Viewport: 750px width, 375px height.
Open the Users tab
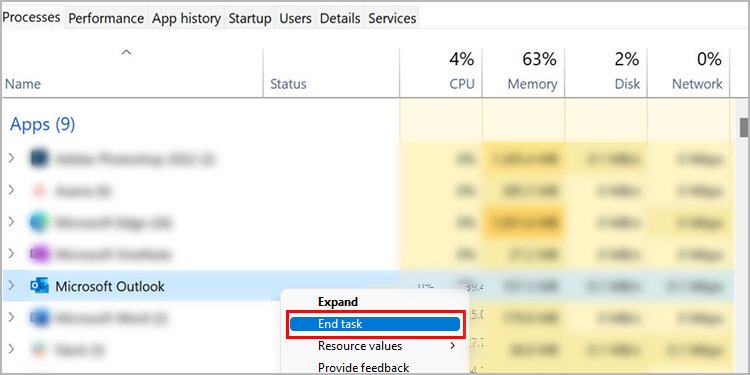point(296,19)
